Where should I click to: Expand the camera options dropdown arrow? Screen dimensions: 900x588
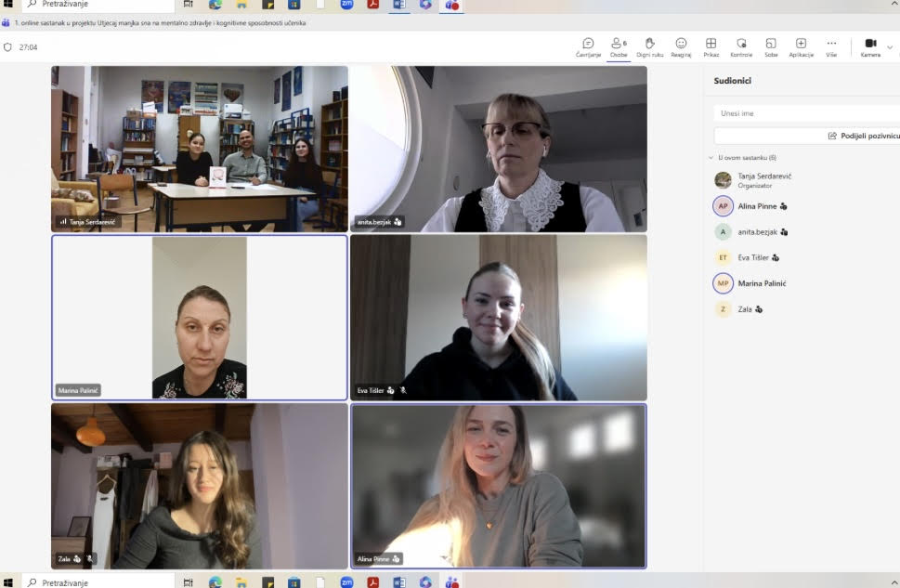pyautogui.click(x=890, y=46)
